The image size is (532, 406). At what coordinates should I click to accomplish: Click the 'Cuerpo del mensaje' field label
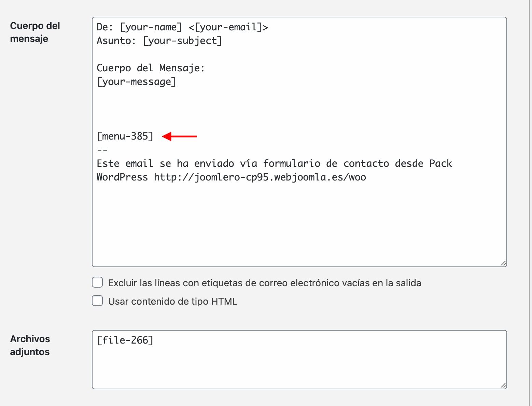pos(35,32)
